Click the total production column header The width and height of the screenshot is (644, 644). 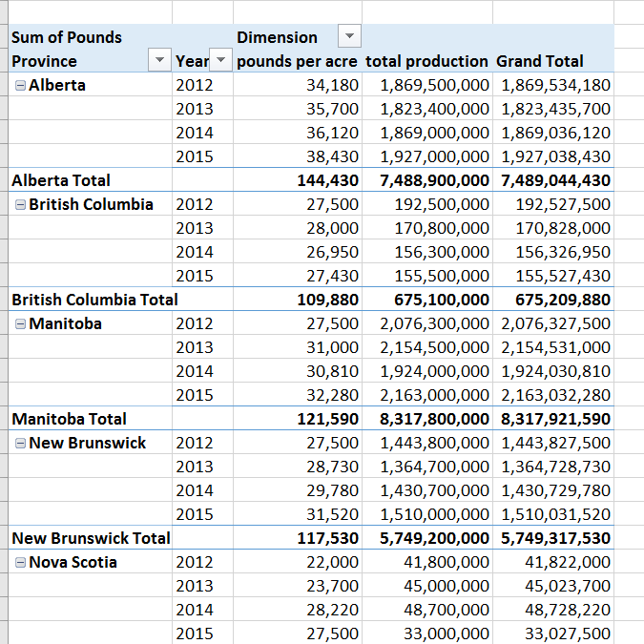click(x=426, y=61)
